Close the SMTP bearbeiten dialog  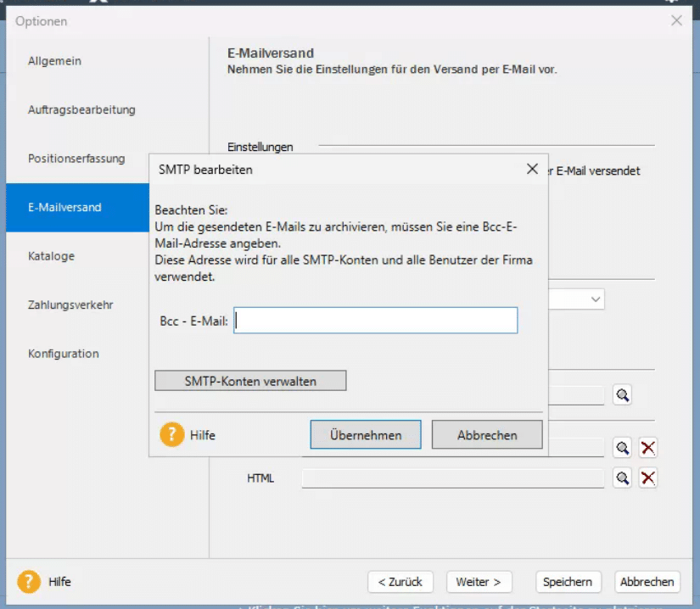[532, 169]
